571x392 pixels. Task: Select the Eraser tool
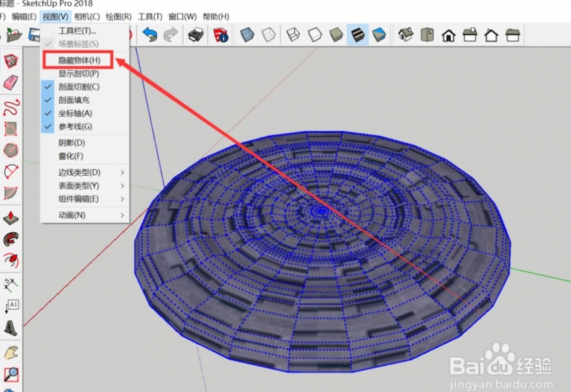pyautogui.click(x=11, y=82)
